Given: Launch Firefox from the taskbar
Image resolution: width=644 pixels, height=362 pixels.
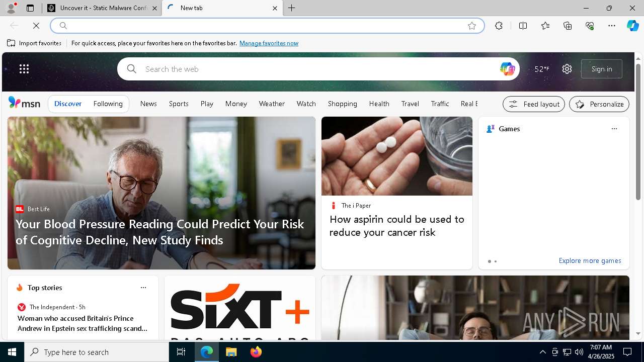Looking at the screenshot, I should [x=256, y=352].
